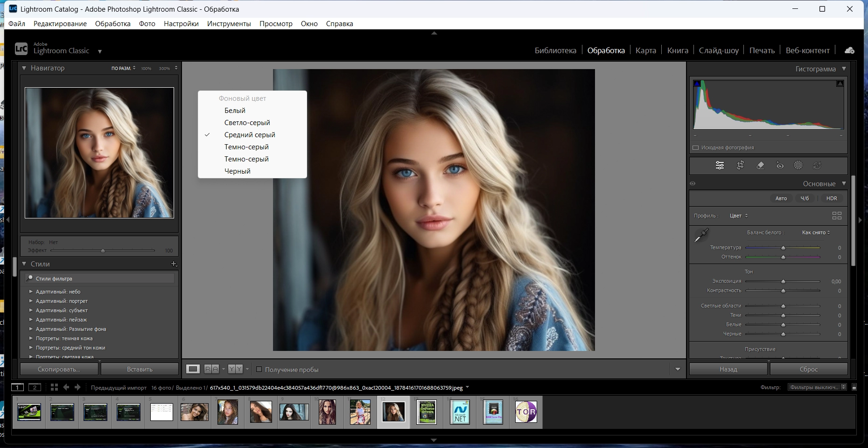
Task: Click the cloud sync status icon
Action: pos(849,50)
